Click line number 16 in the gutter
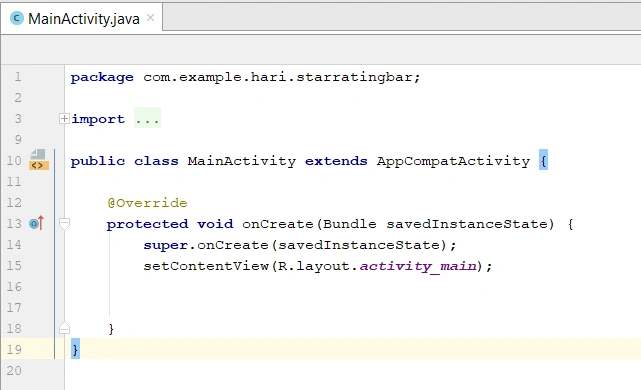Viewport: 641px width, 390px height. pos(14,287)
